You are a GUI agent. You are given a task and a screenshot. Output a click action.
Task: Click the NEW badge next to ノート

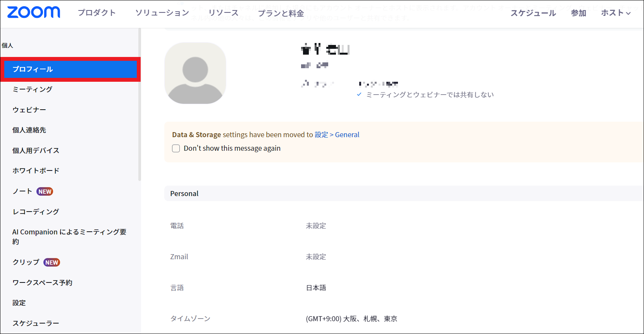coord(45,191)
